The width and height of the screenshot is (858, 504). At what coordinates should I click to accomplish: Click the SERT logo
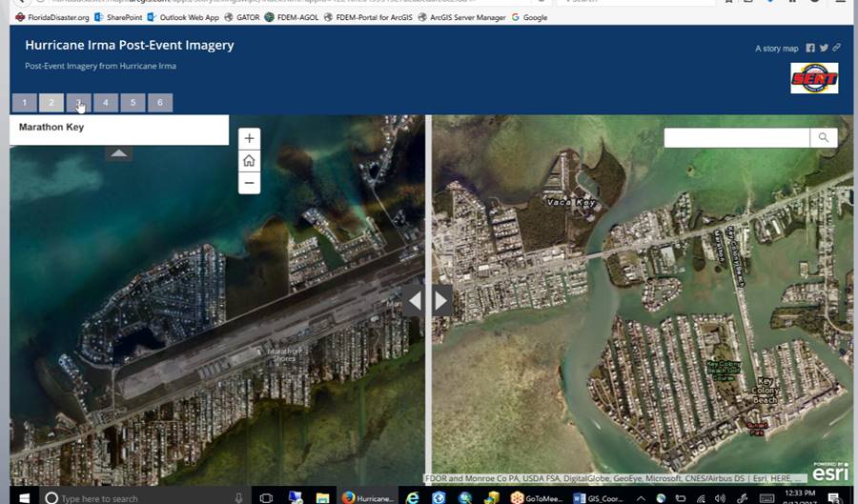click(814, 78)
